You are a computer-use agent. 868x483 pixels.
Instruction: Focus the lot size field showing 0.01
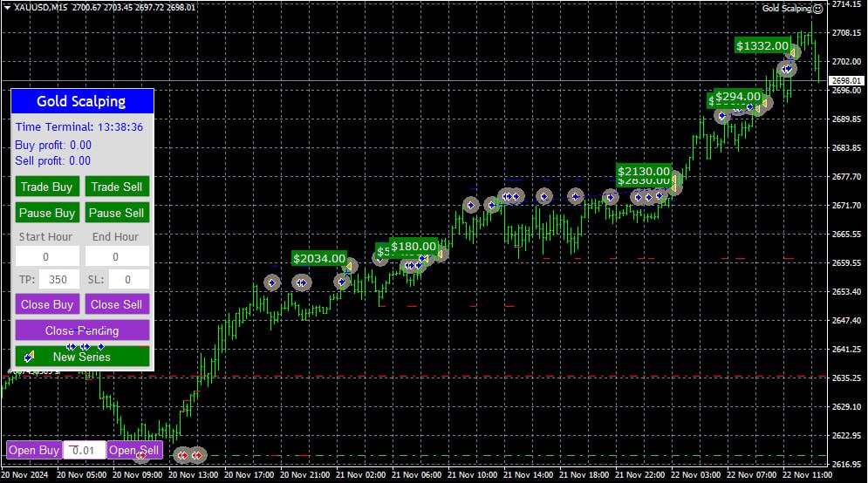click(84, 450)
